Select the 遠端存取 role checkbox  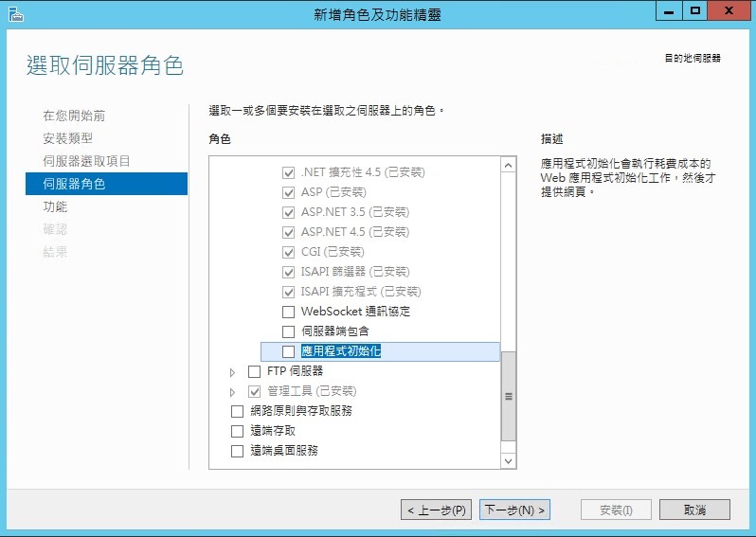237,431
